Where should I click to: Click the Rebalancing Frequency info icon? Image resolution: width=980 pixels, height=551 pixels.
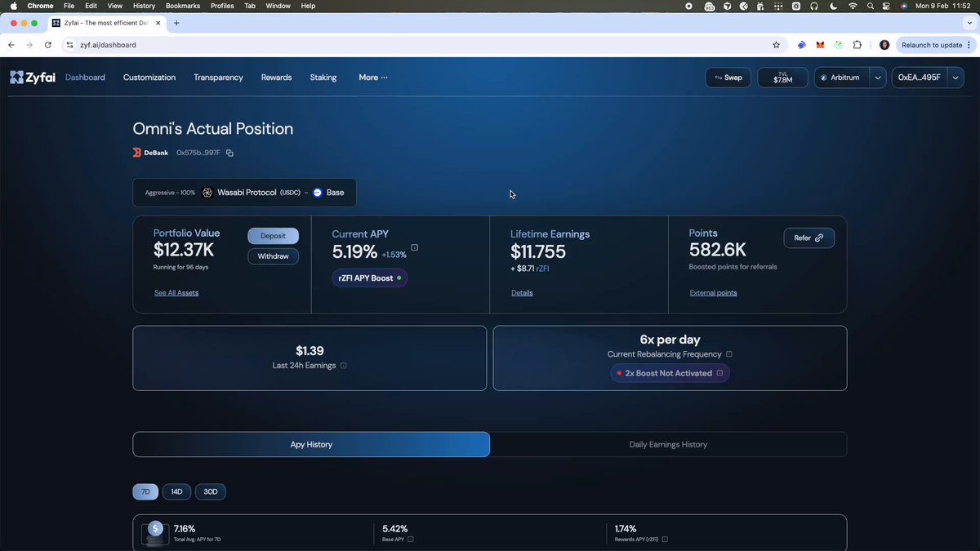728,353
